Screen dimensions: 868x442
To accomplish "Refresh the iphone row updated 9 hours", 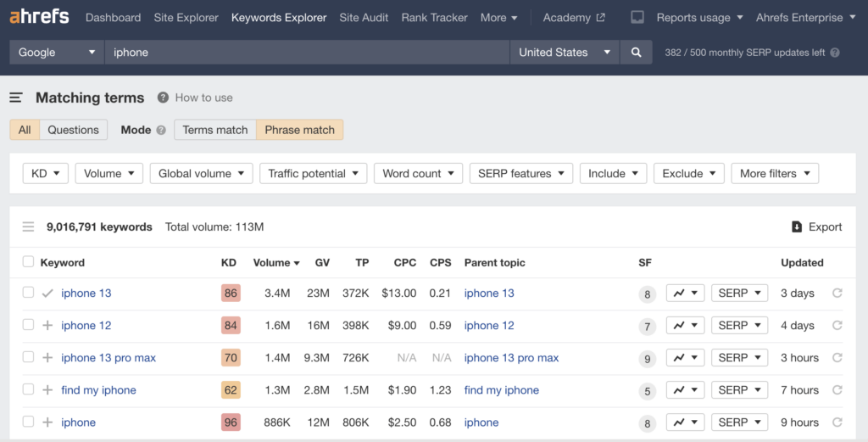I will click(x=837, y=422).
